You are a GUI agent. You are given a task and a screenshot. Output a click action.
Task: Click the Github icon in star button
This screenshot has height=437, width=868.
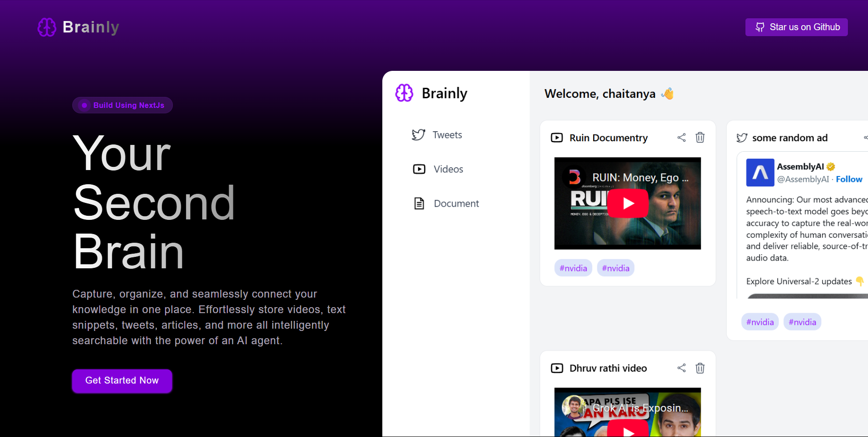760,27
